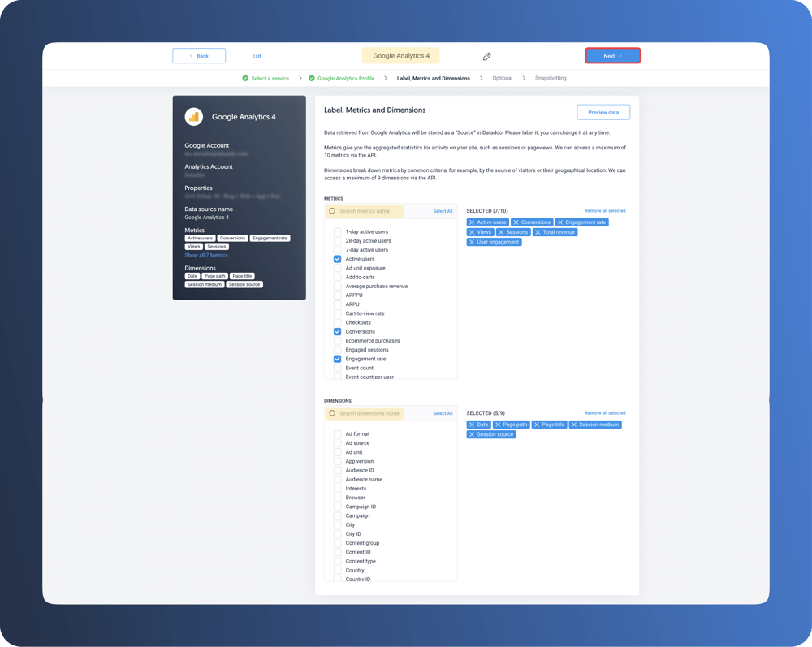Check the Audience name dimension
The height and width of the screenshot is (647, 812).
pyautogui.click(x=337, y=479)
